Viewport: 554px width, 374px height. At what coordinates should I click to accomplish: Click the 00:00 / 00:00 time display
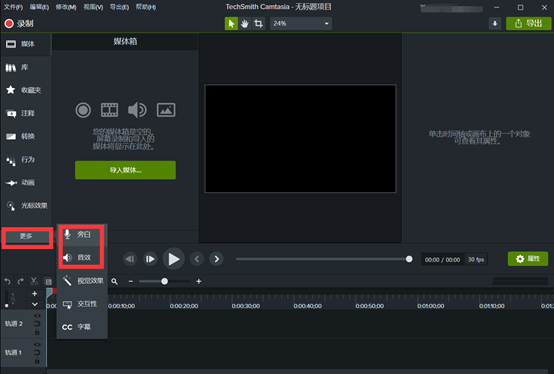tap(442, 260)
